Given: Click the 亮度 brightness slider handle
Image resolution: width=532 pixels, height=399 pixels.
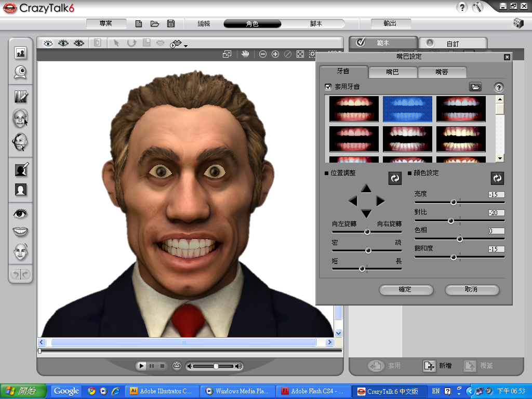Looking at the screenshot, I should coord(454,202).
